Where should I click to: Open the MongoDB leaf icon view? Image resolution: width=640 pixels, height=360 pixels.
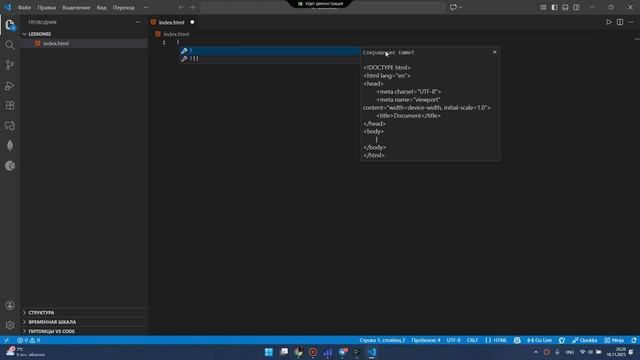coord(10,145)
